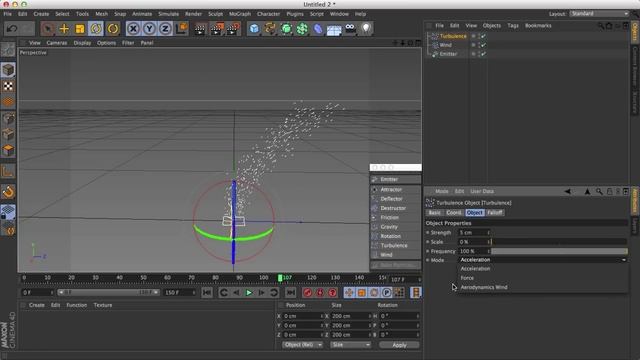Open the Render to Picture Viewer icon
The height and width of the screenshot is (360, 640).
217,29
